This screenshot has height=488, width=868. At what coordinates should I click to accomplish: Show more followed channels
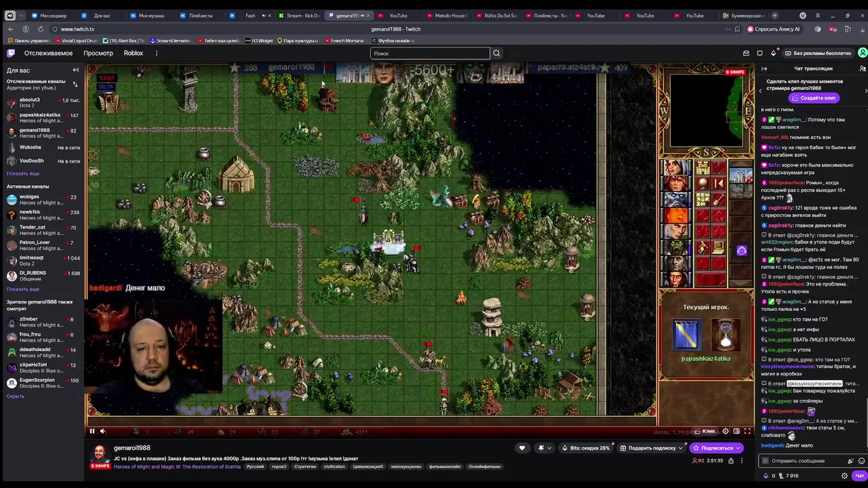[x=23, y=174]
